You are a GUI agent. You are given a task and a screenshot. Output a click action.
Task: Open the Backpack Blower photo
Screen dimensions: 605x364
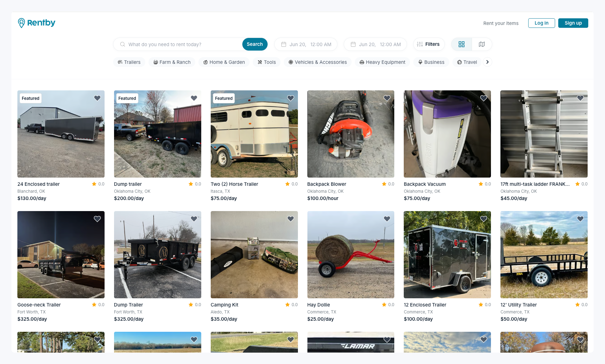point(351,134)
